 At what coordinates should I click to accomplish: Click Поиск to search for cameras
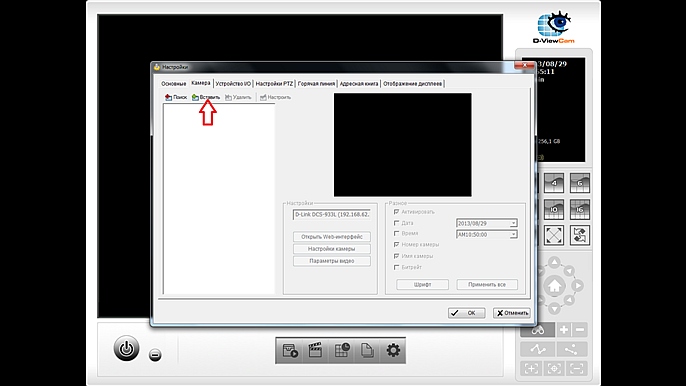[x=176, y=97]
